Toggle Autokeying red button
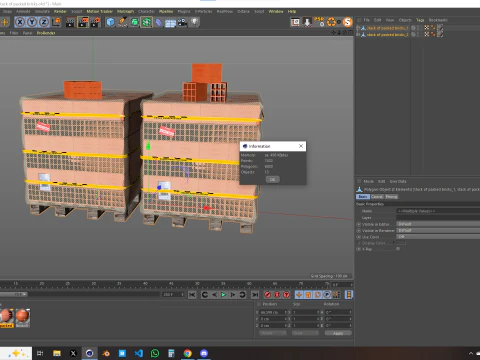 tap(277, 295)
